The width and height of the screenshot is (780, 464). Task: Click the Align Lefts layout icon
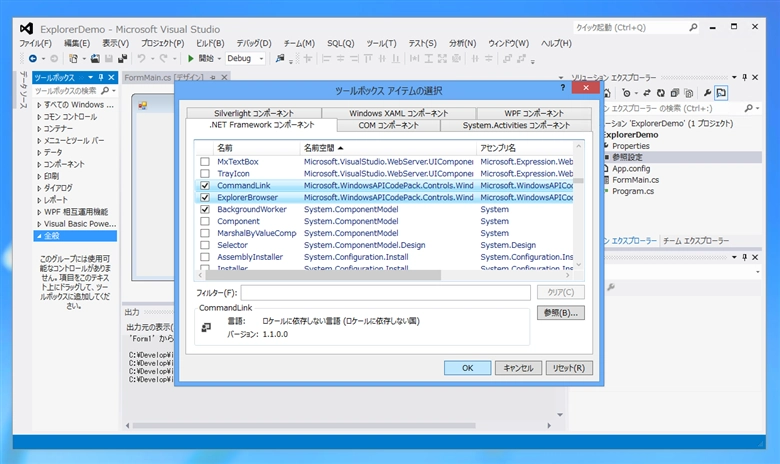[326, 59]
